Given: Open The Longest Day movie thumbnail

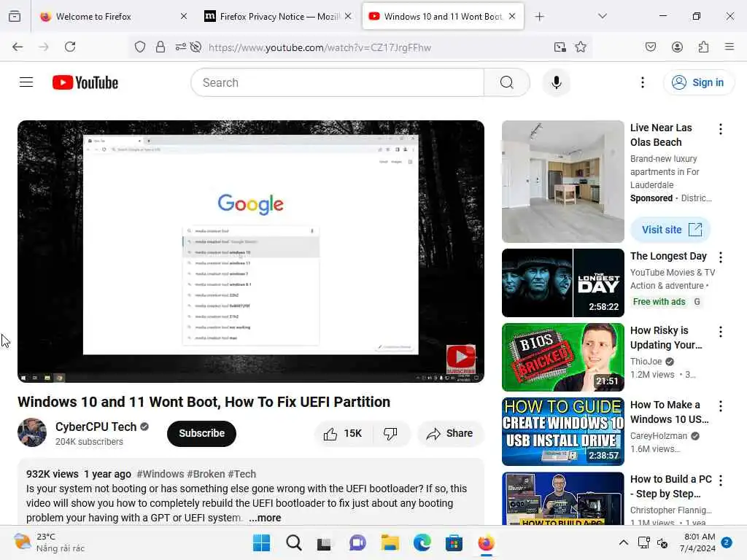Looking at the screenshot, I should [562, 283].
